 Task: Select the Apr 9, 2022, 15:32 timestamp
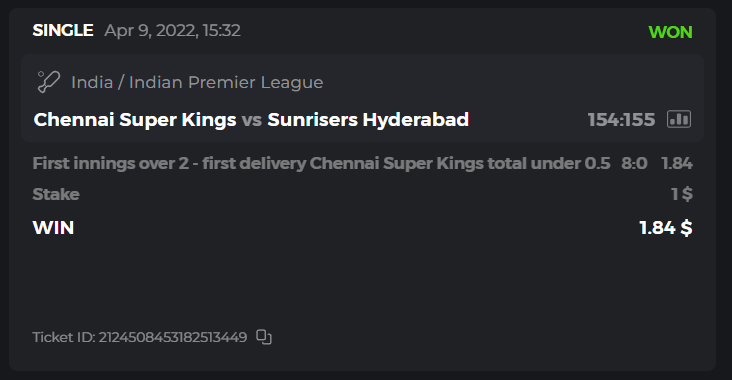[x=172, y=30]
